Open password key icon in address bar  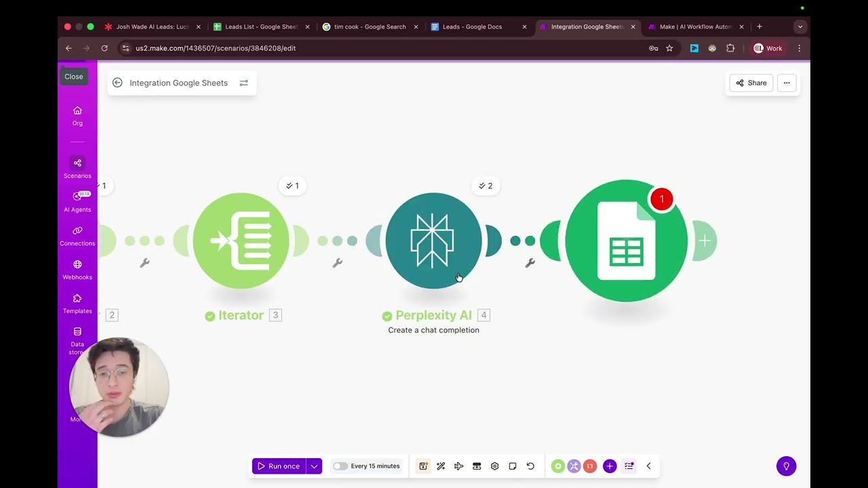coord(654,48)
